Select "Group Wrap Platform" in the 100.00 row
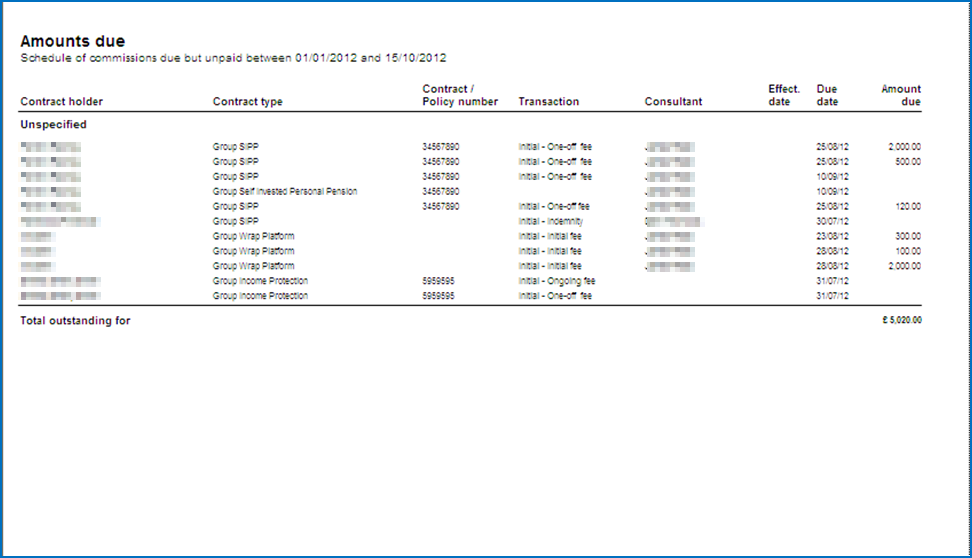972x558 pixels. pos(254,251)
